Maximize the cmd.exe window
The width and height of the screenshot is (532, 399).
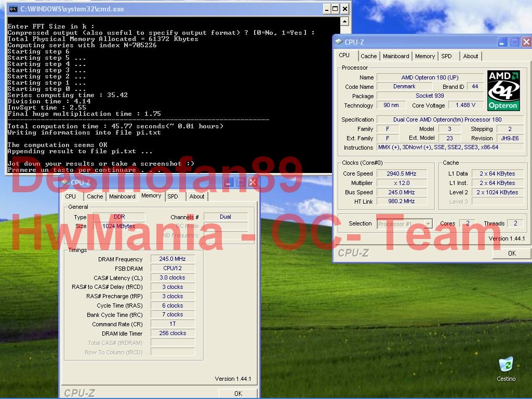[335, 9]
